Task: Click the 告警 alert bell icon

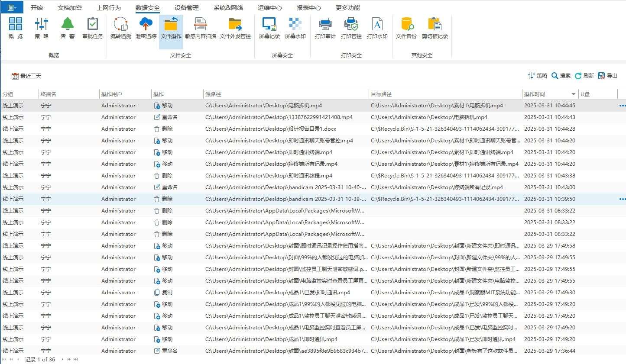Action: click(67, 28)
